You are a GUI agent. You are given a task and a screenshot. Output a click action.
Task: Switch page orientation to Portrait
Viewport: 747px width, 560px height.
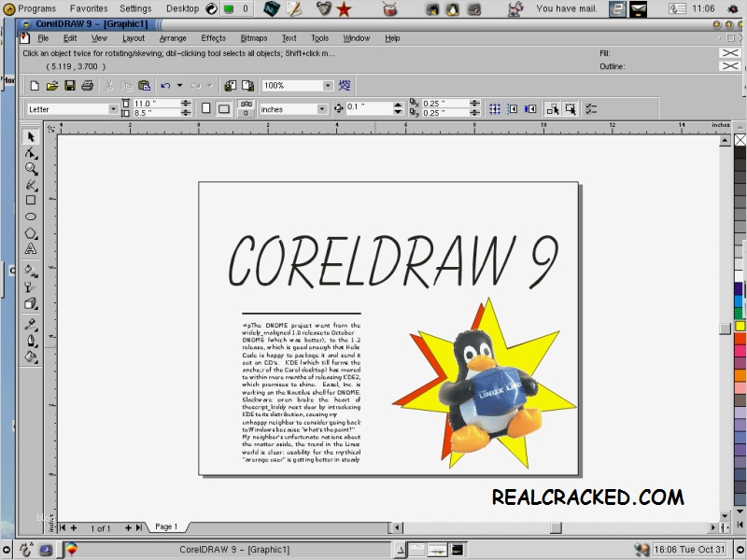[x=205, y=108]
